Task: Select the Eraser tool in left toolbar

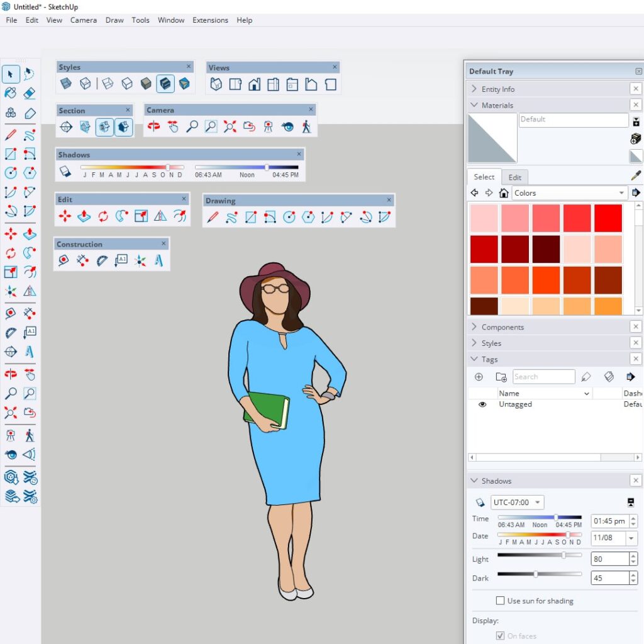Action: (x=29, y=94)
